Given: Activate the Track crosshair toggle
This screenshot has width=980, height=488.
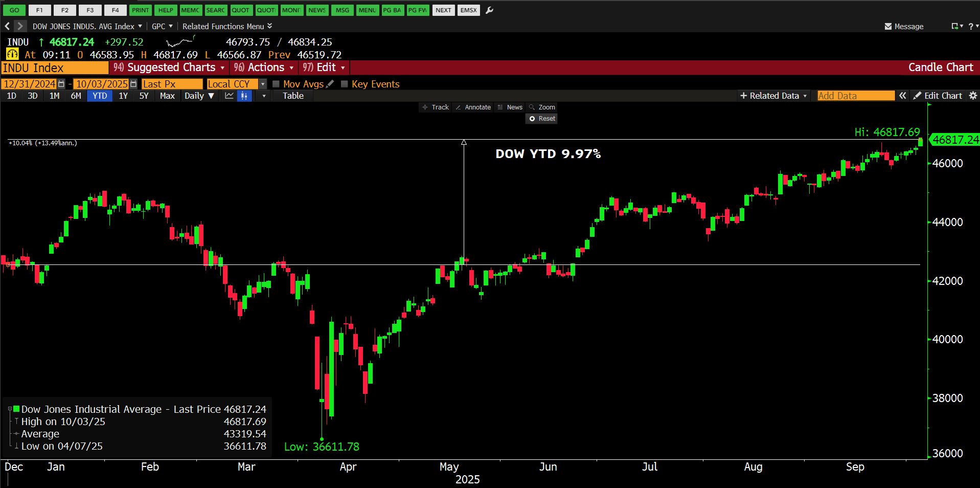Looking at the screenshot, I should point(435,107).
